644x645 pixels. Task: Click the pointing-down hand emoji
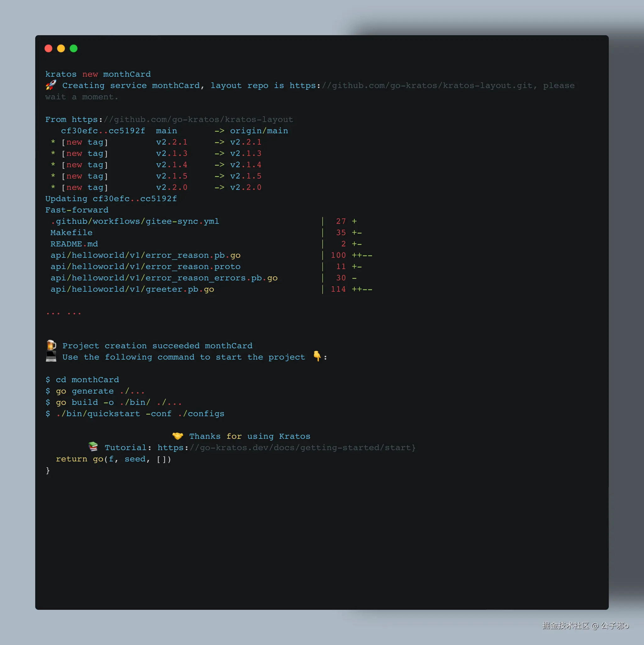tap(317, 356)
